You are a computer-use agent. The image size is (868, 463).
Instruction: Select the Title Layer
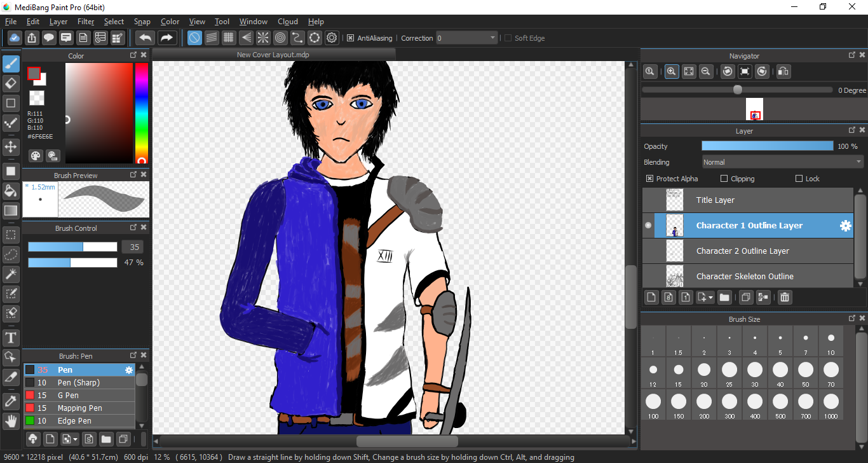[x=715, y=200]
